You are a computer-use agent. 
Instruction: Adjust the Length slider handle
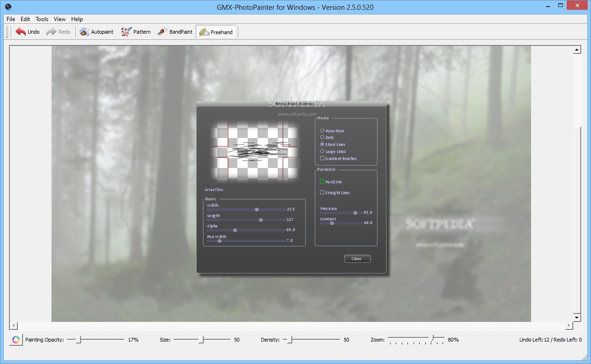click(x=261, y=220)
